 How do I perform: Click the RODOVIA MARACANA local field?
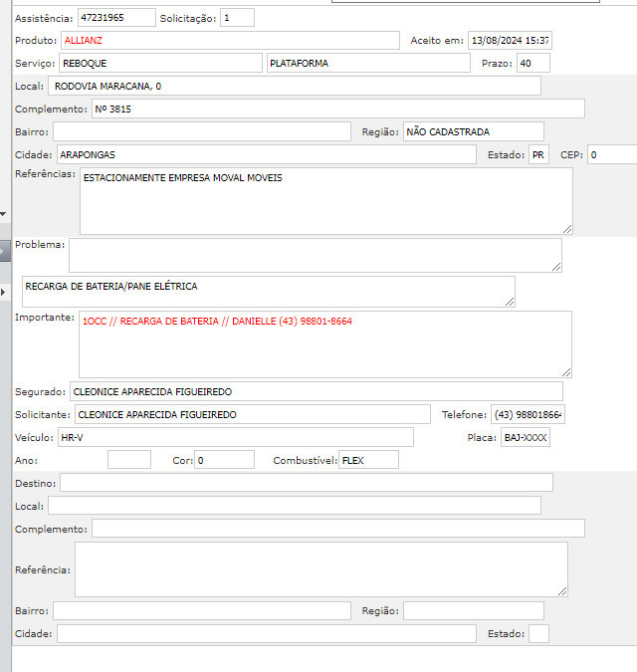pos(294,86)
